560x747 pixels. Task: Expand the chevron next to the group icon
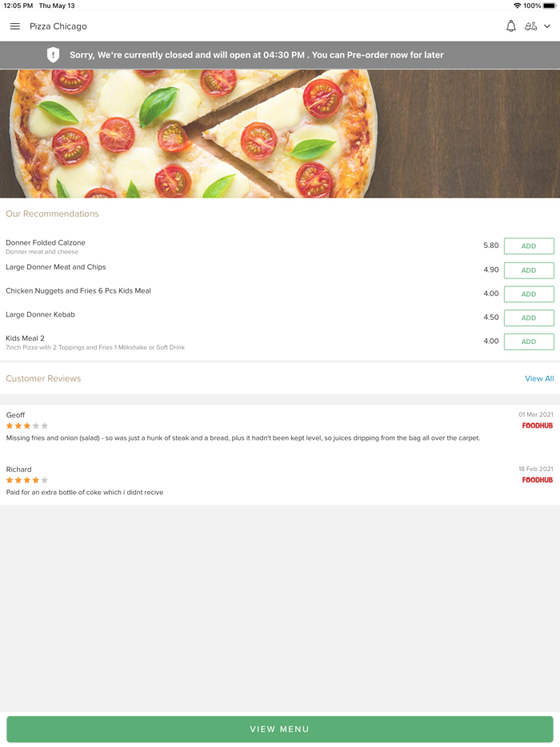[x=547, y=26]
